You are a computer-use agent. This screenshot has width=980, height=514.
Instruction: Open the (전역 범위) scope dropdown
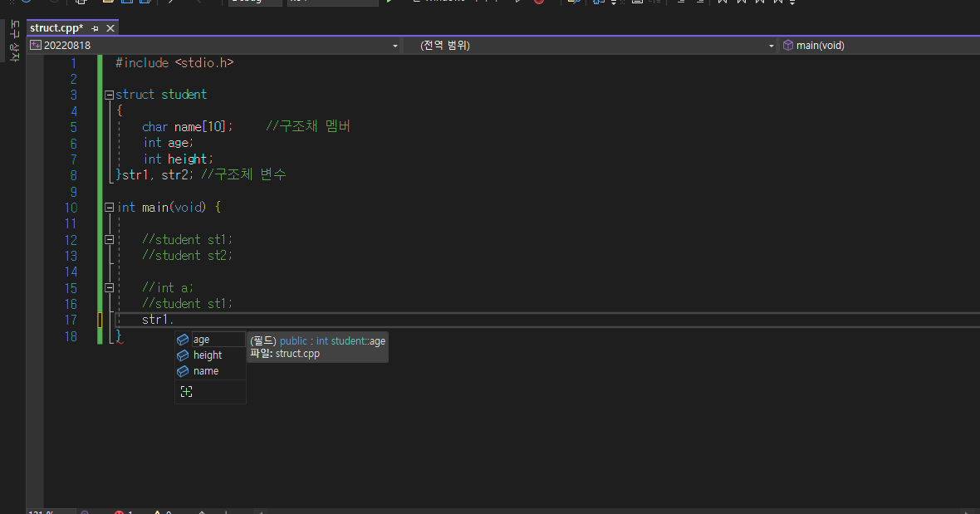(x=597, y=45)
